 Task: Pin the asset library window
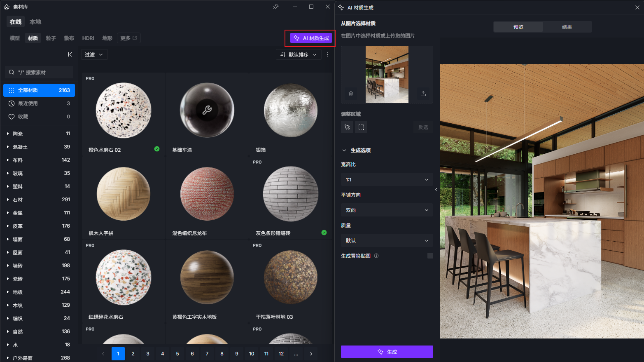coord(276,7)
